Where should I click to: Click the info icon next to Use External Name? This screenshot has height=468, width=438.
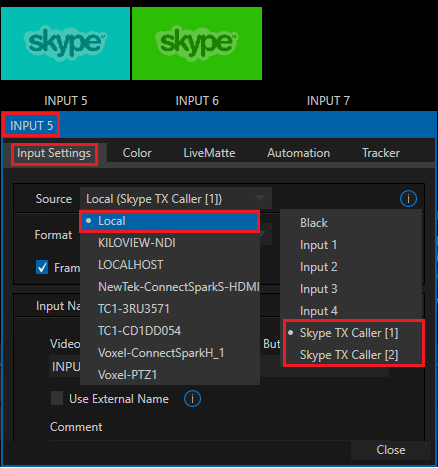pos(192,399)
